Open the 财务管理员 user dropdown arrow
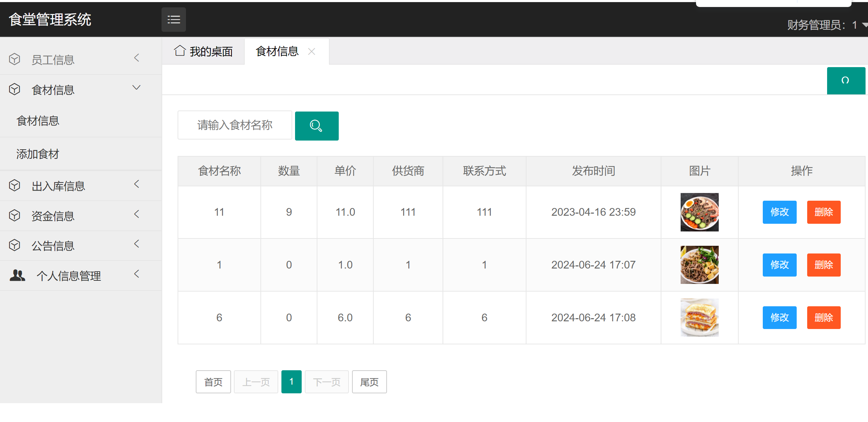Image resolution: width=868 pixels, height=422 pixels. pos(865,25)
